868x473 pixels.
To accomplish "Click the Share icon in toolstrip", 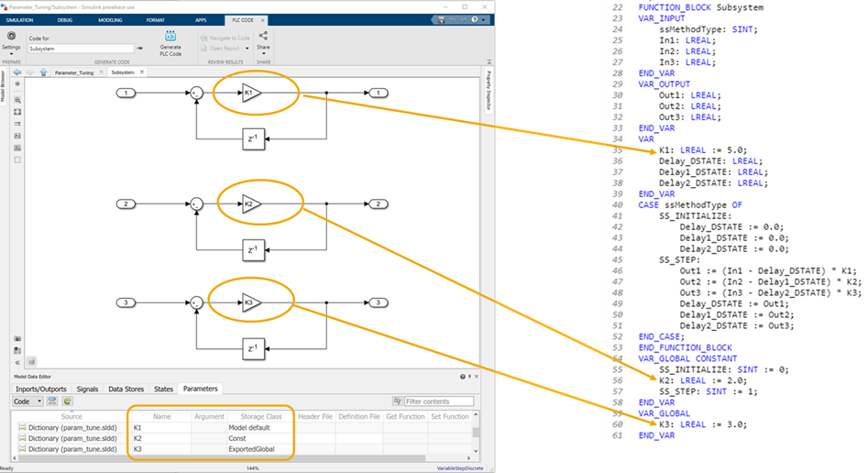I will click(x=263, y=37).
